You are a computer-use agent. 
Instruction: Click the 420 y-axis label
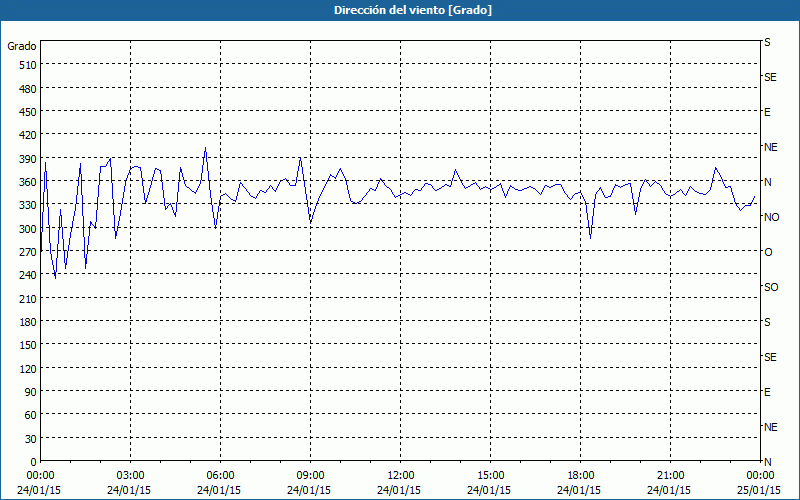pos(29,135)
